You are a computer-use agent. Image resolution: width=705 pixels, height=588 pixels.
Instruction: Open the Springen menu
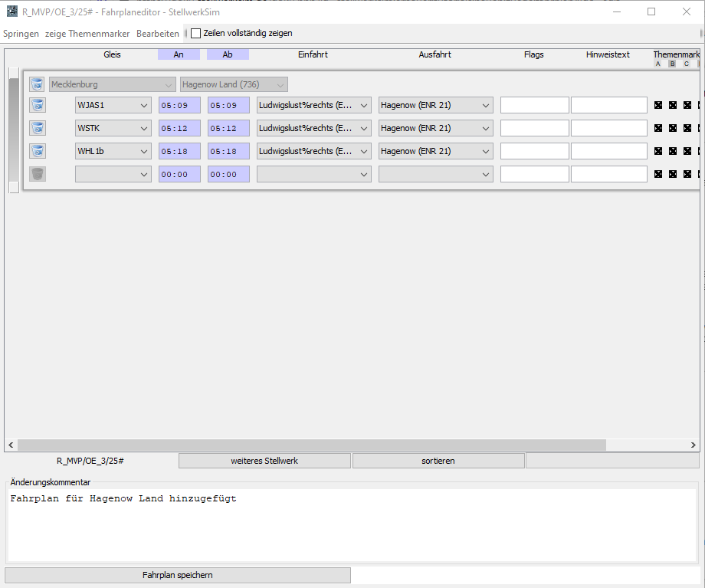pyautogui.click(x=21, y=34)
